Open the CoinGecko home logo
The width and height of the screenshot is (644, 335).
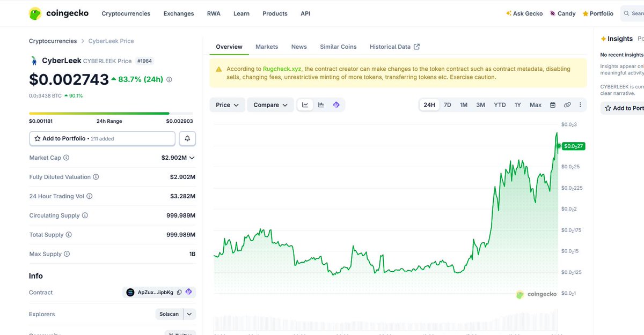click(58, 13)
